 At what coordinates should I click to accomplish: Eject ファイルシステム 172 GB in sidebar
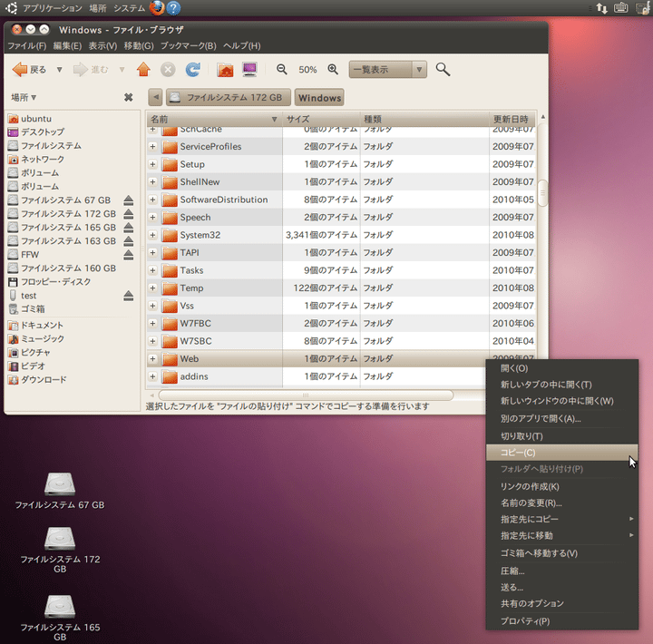click(x=129, y=214)
